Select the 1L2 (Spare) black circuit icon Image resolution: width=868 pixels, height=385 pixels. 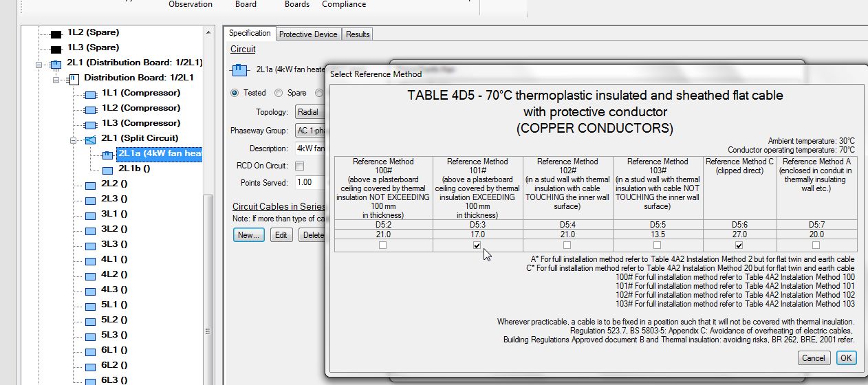pyautogui.click(x=56, y=34)
